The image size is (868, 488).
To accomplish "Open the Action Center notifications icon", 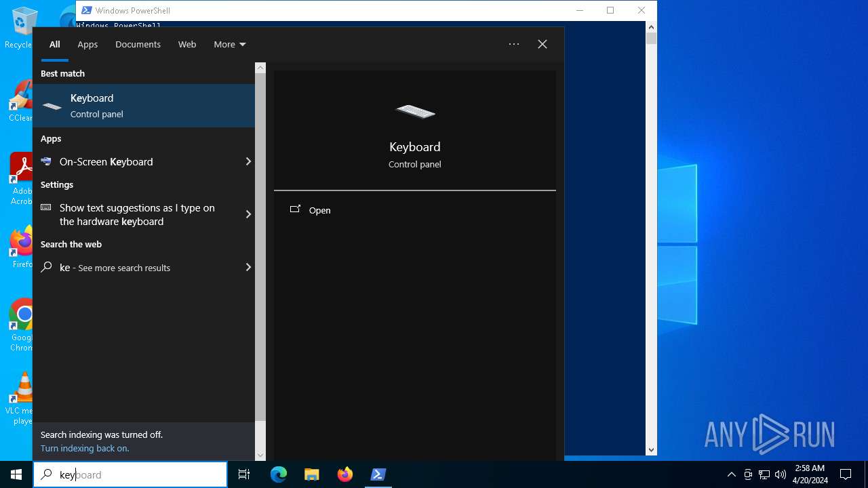I will point(846,474).
